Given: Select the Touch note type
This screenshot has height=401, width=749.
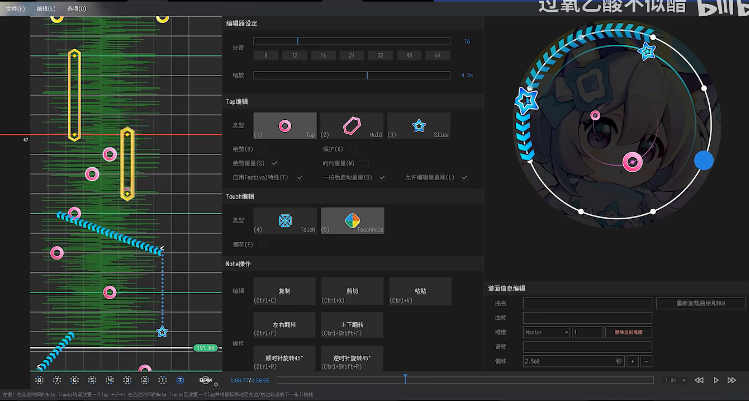Looking at the screenshot, I should point(285,221).
